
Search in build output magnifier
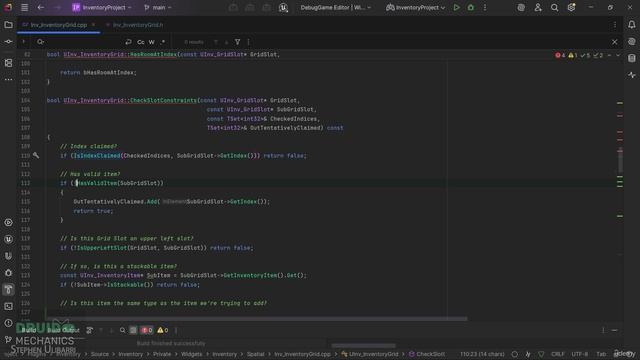122,330
